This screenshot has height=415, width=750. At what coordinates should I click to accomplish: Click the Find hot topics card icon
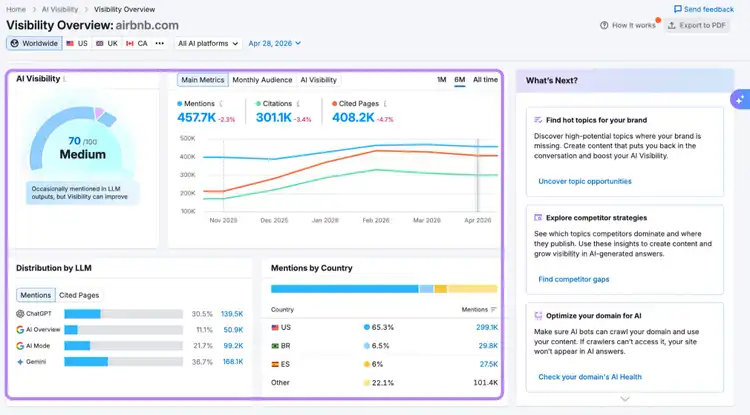pos(538,120)
